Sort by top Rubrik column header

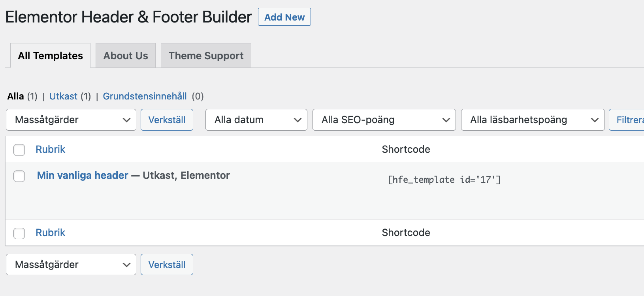click(50, 149)
